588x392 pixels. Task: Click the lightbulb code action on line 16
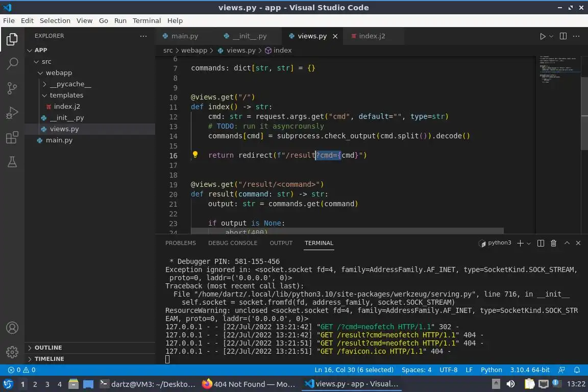tap(195, 154)
